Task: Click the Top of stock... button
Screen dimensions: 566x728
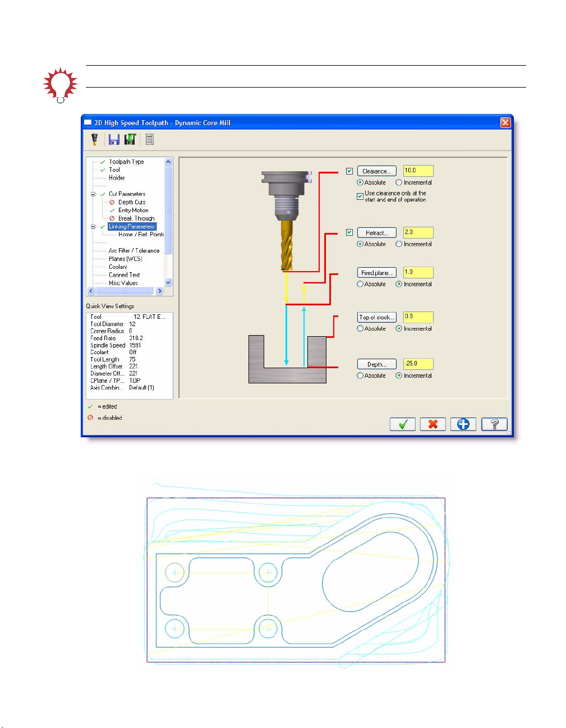Action: pos(377,318)
